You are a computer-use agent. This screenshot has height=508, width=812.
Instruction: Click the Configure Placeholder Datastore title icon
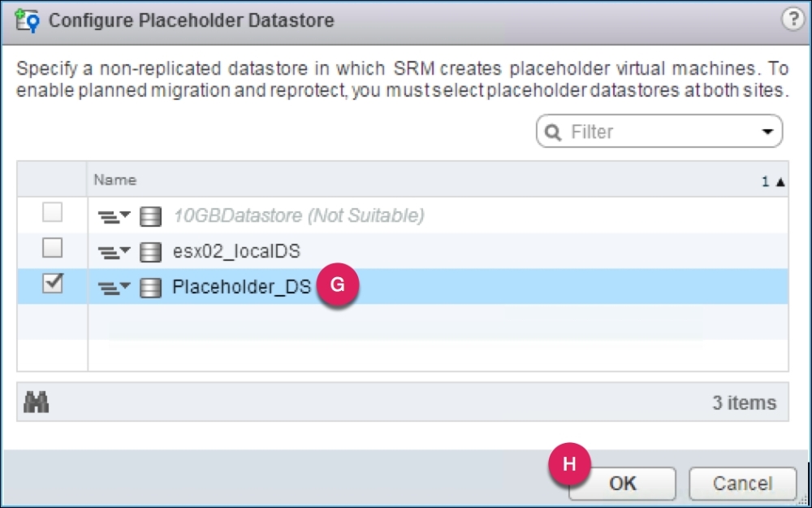click(28, 20)
